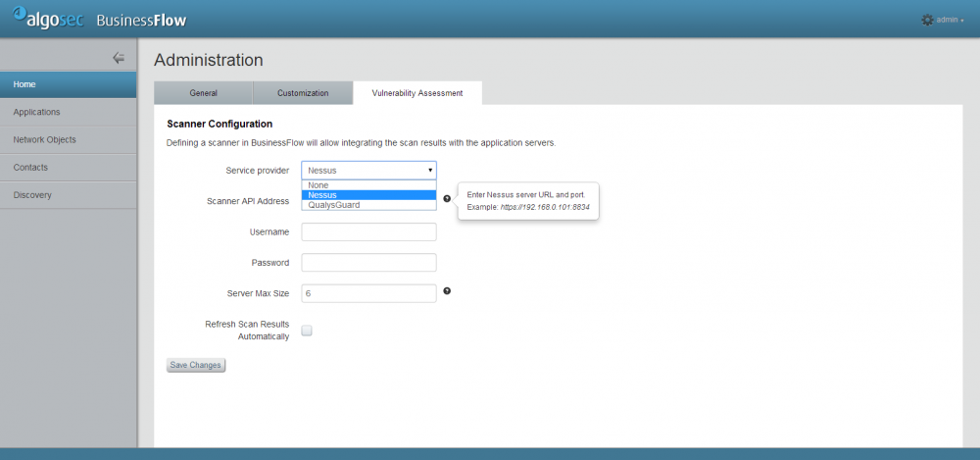Screen dimensions: 980x460
Task: Open Discovery in the sidebar
Action: [69, 194]
